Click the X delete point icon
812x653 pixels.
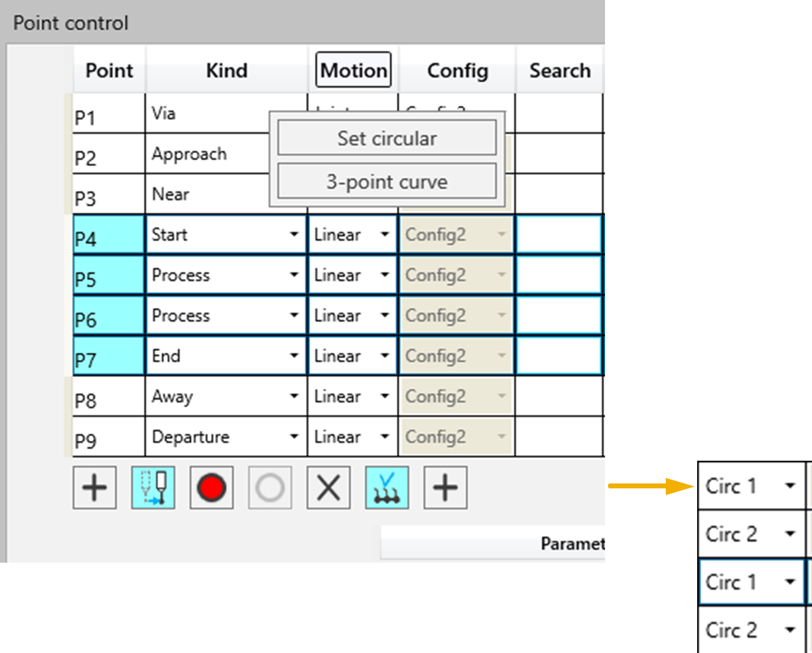(x=329, y=488)
